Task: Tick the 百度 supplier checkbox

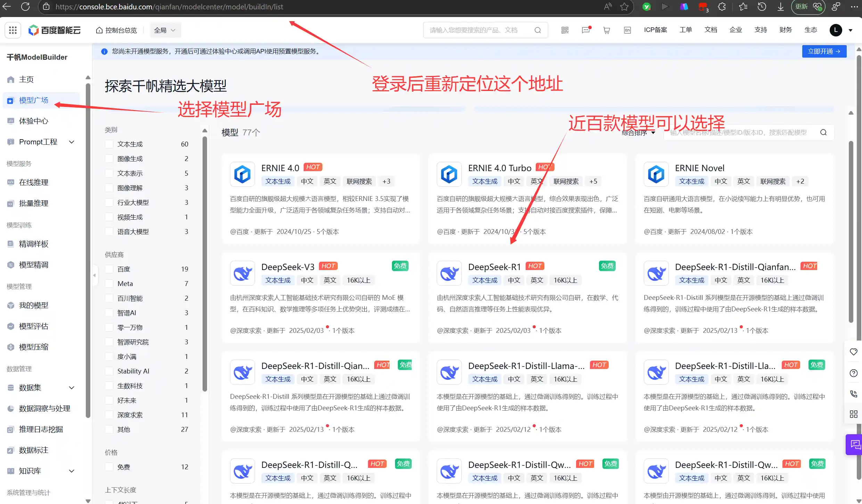Action: pos(109,269)
